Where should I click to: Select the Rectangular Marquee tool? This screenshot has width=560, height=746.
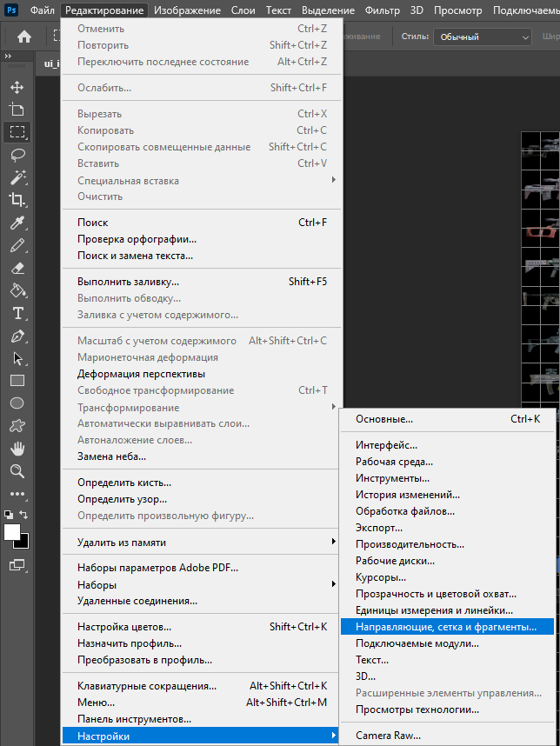(17, 132)
